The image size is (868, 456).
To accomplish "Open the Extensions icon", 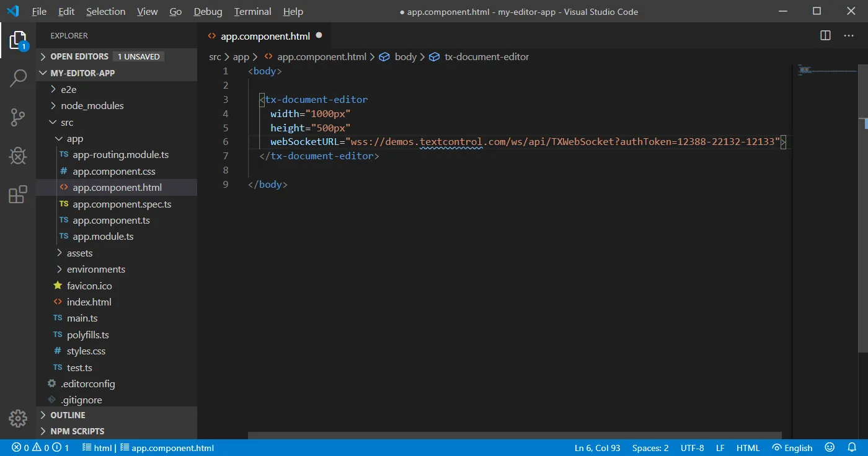I will click(x=18, y=195).
